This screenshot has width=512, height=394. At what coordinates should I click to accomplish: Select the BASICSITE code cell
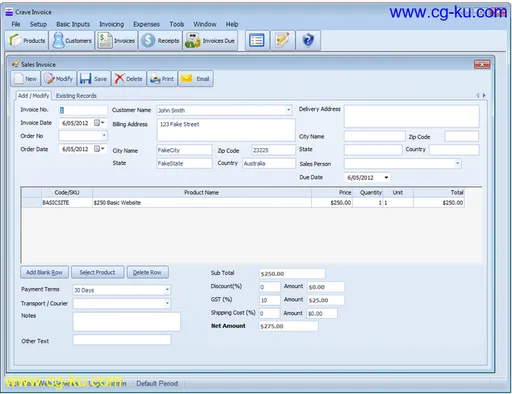point(67,202)
